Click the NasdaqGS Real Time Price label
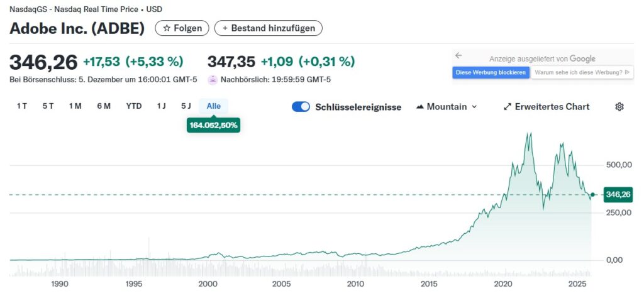The width and height of the screenshot is (644, 308). [x=86, y=9]
